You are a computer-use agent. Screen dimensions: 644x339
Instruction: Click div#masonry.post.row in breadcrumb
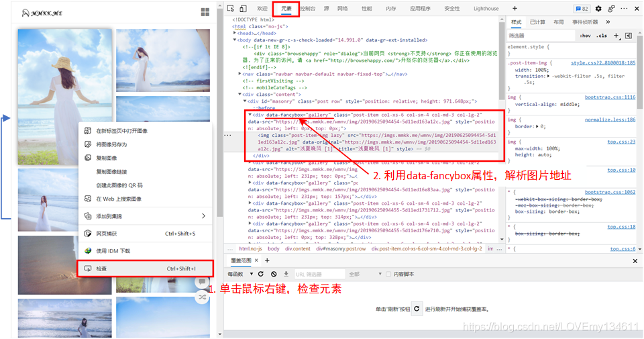pyautogui.click(x=341, y=248)
